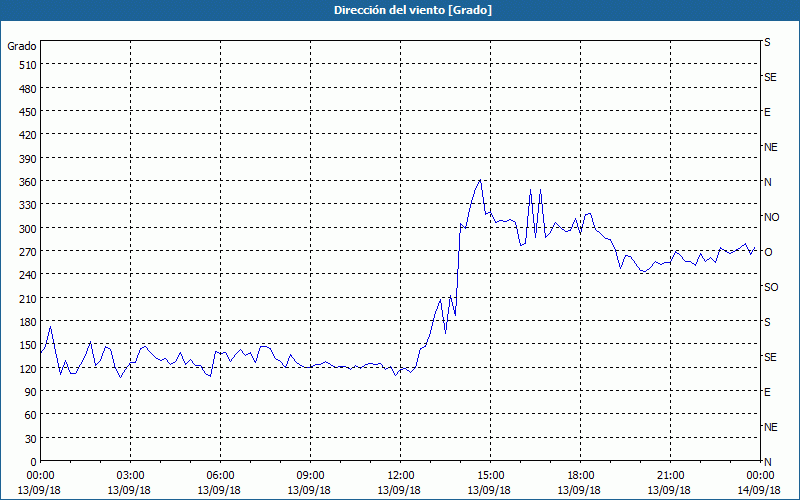The height and width of the screenshot is (500, 800).
Task: Select the "06:00" time label
Action: [220, 476]
